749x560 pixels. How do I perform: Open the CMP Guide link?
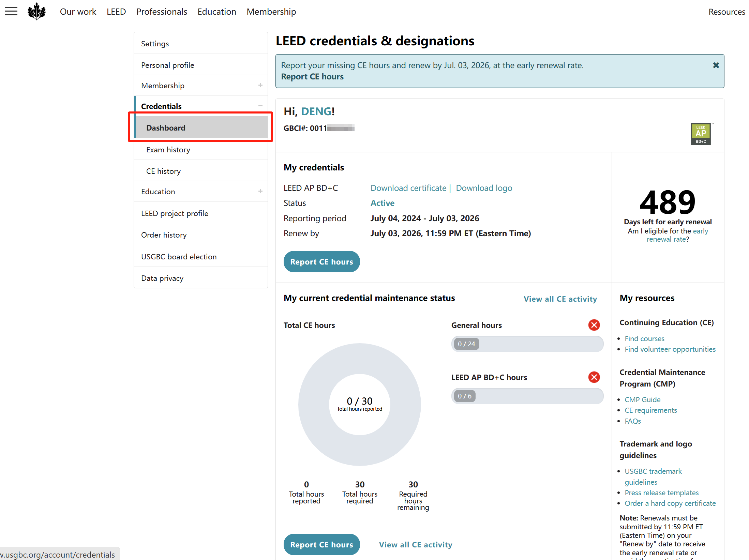coord(643,400)
